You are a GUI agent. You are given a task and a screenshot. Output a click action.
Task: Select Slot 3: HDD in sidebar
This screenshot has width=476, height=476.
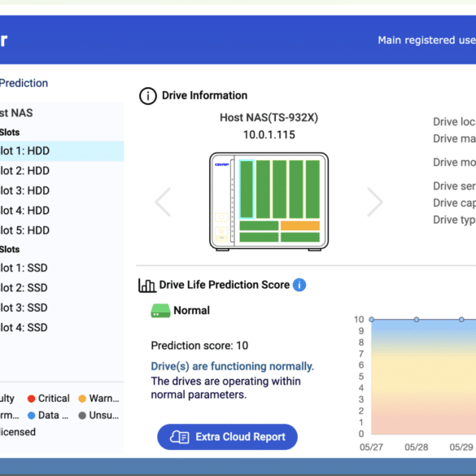[62, 190]
